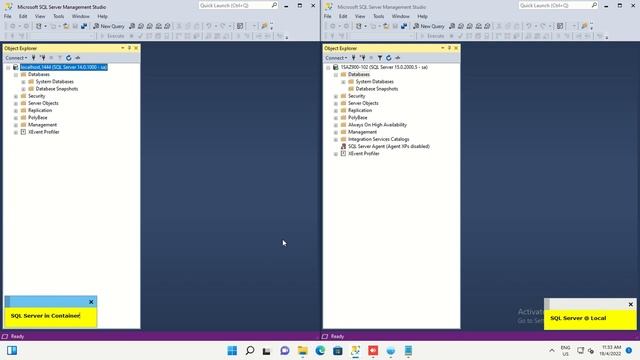Image resolution: width=640 pixels, height=360 pixels.
Task: Pin left Object Explorer panel (auto hide)
Action: click(129, 48)
